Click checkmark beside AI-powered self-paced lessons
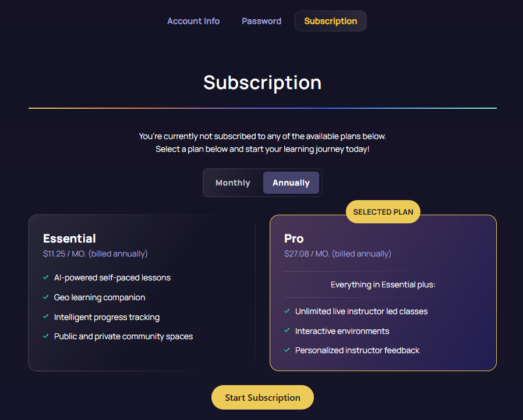Image resolution: width=523 pixels, height=420 pixels. click(45, 277)
